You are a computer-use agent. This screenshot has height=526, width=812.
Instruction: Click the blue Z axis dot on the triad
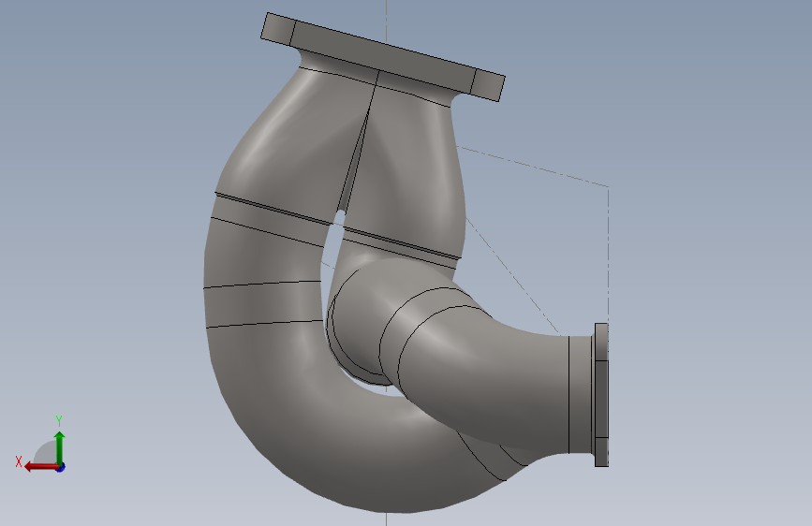[x=61, y=467]
